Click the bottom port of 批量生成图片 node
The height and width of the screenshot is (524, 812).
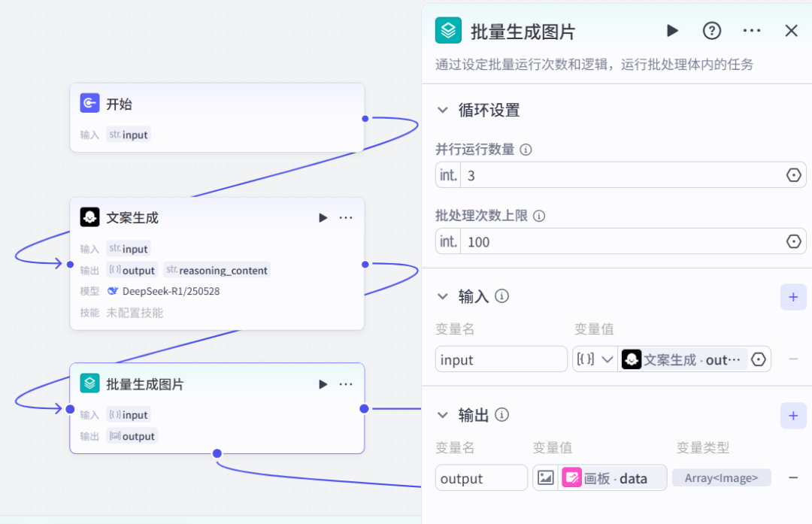(217, 453)
